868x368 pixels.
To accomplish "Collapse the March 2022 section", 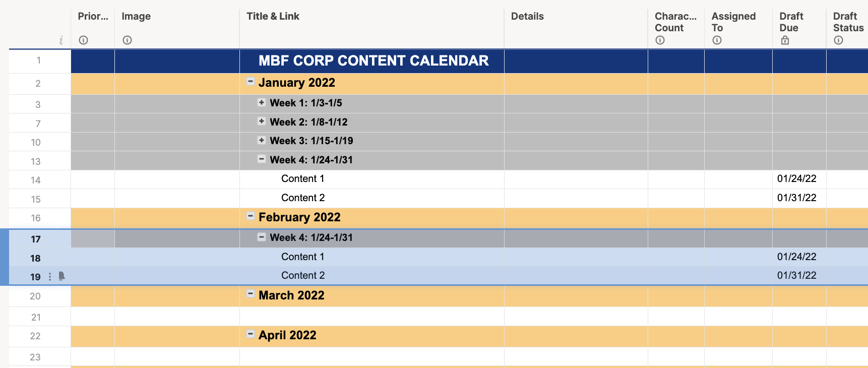I will [x=251, y=294].
